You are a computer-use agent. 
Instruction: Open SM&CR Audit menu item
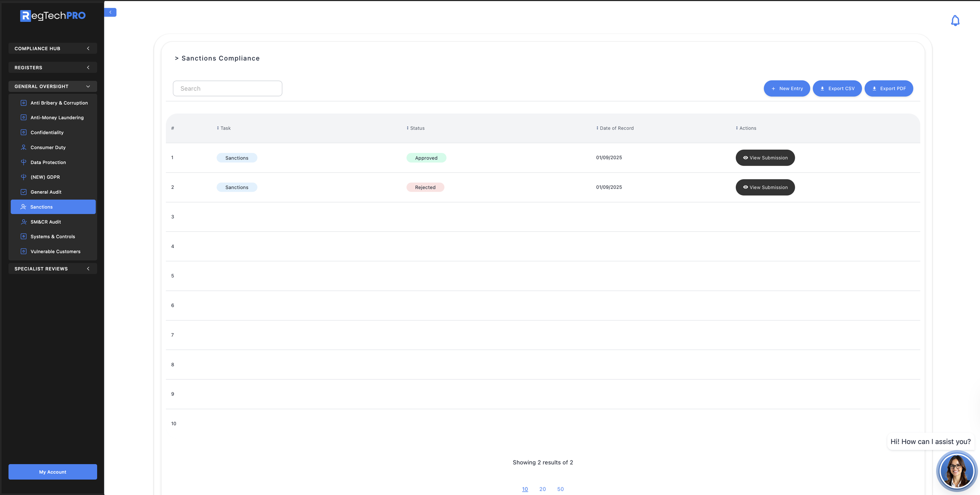46,222
